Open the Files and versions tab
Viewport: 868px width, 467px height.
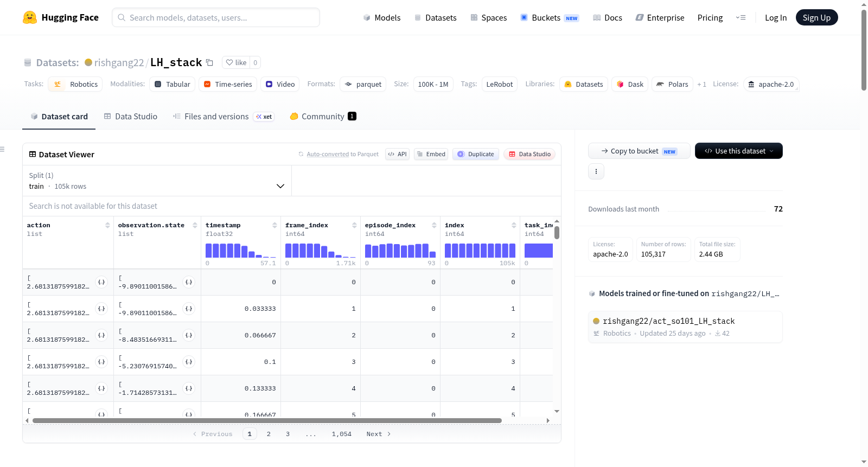click(223, 117)
